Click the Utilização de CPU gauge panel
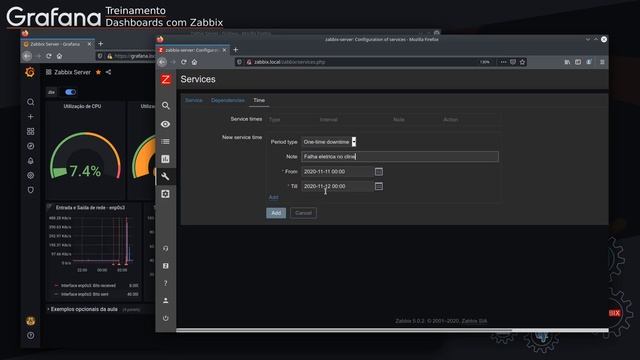Image resolution: width=640 pixels, height=360 pixels. [x=85, y=150]
